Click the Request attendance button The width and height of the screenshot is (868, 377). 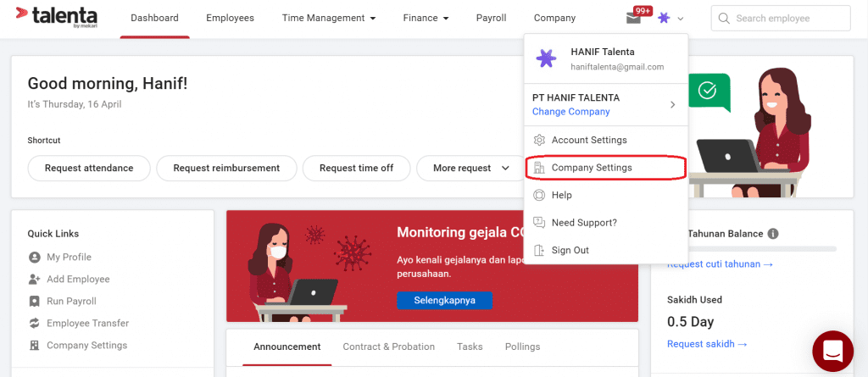point(89,168)
